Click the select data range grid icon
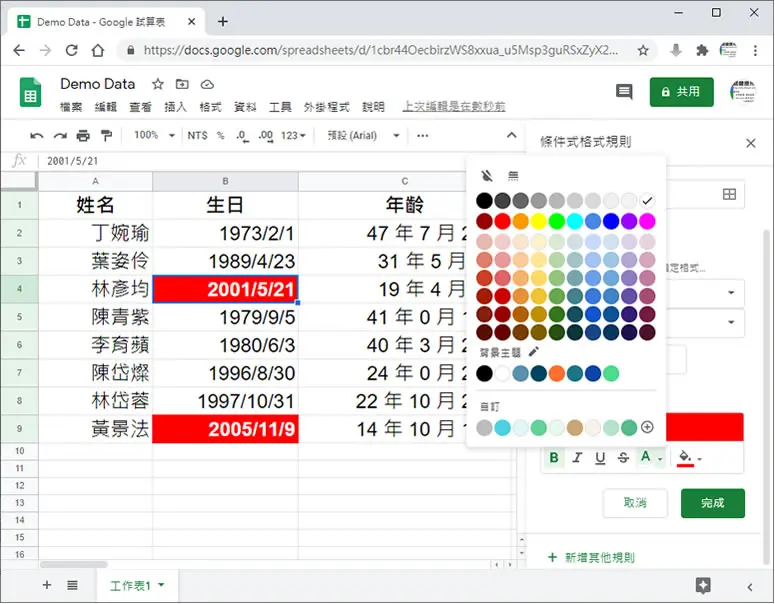Viewport: 775px width, 604px height. 729,194
